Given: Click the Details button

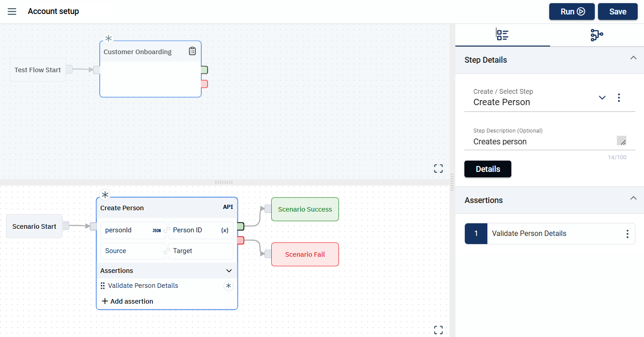Looking at the screenshot, I should [487, 169].
